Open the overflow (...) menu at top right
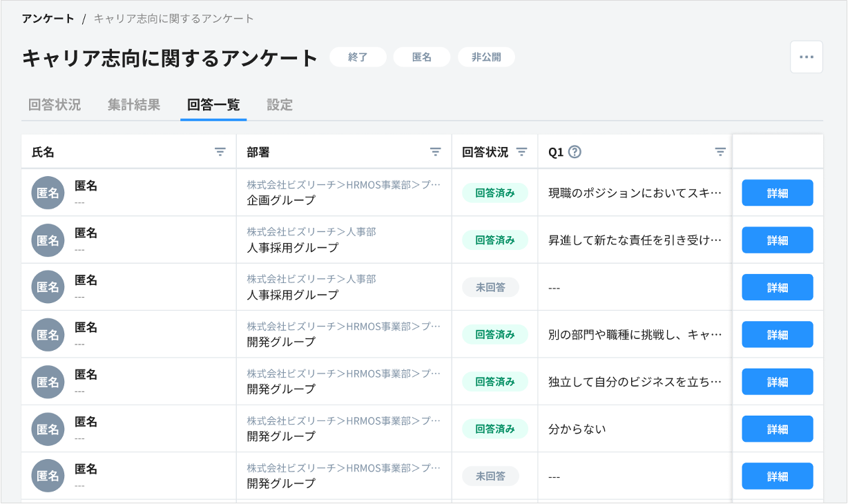This screenshot has width=848, height=504. (806, 57)
